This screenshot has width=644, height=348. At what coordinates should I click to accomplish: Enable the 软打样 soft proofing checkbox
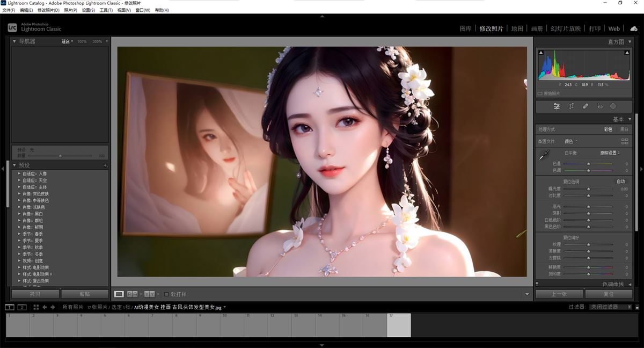[x=166, y=294]
